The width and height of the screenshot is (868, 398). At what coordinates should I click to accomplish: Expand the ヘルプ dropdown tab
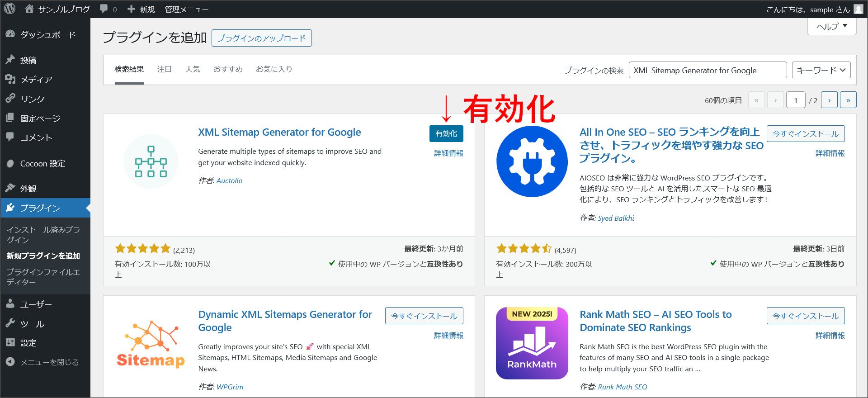[832, 26]
